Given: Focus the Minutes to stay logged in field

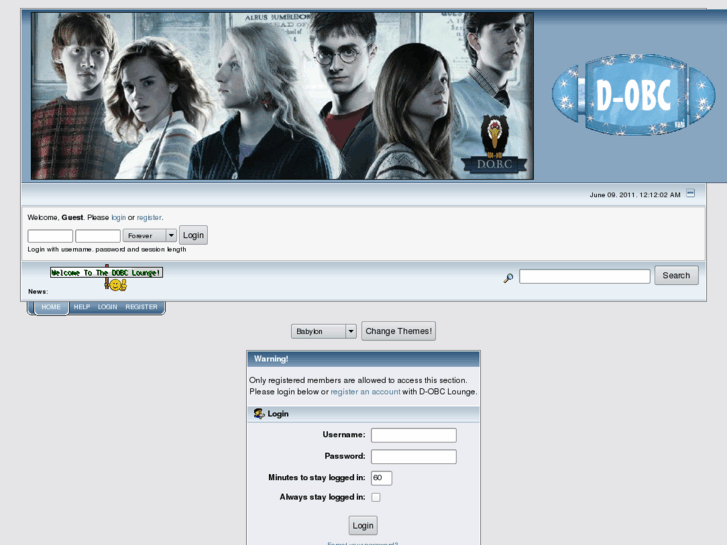Looking at the screenshot, I should (x=382, y=478).
